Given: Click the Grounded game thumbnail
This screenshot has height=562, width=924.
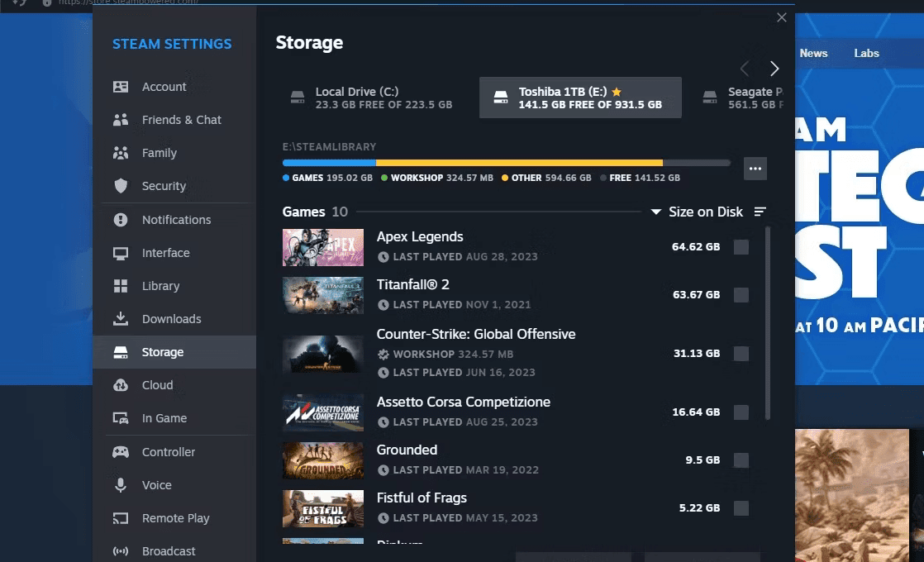Looking at the screenshot, I should 323,460.
